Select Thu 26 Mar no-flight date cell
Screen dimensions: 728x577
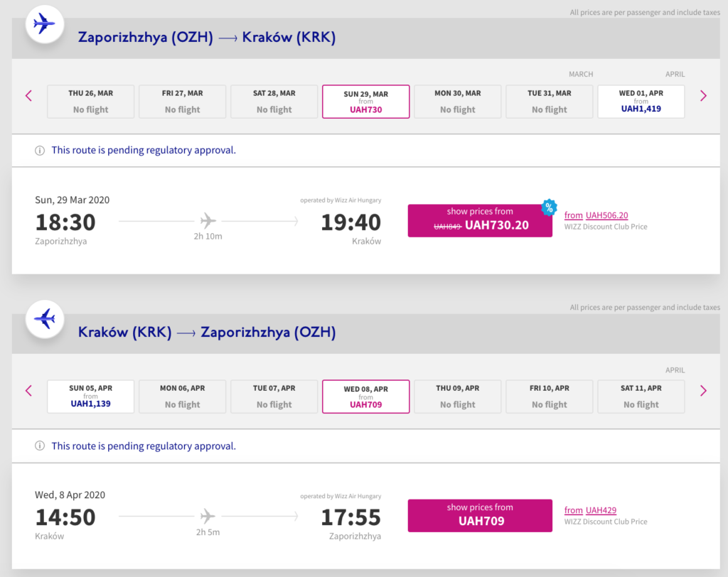click(x=90, y=102)
